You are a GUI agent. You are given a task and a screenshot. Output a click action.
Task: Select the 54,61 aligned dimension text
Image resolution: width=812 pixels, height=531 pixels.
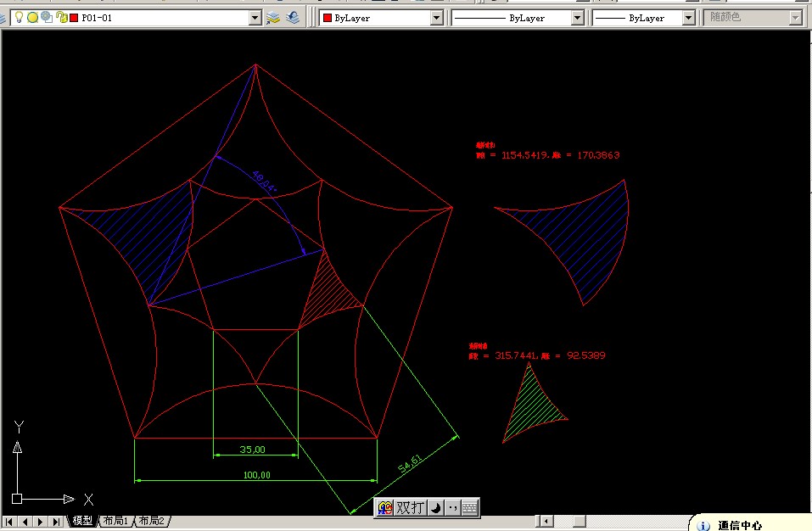[x=410, y=464]
